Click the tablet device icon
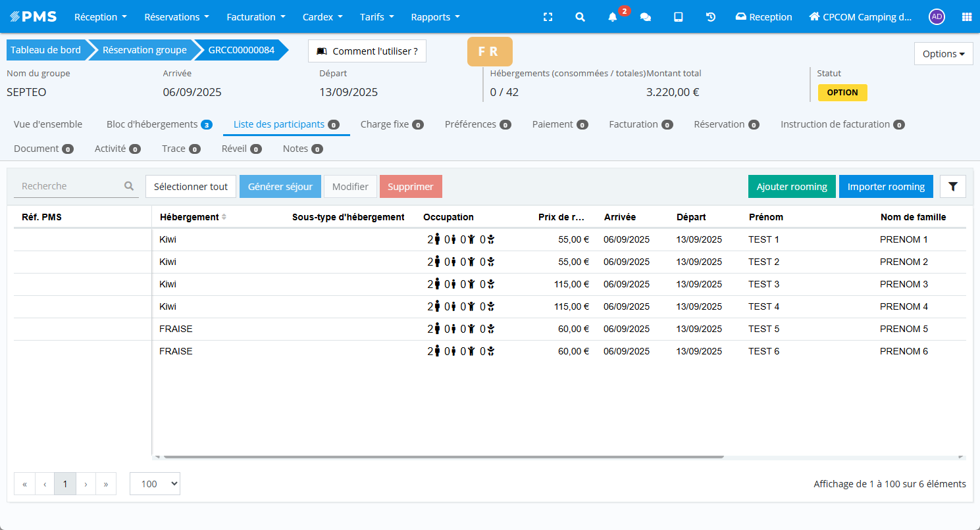This screenshot has width=980, height=530. (678, 17)
